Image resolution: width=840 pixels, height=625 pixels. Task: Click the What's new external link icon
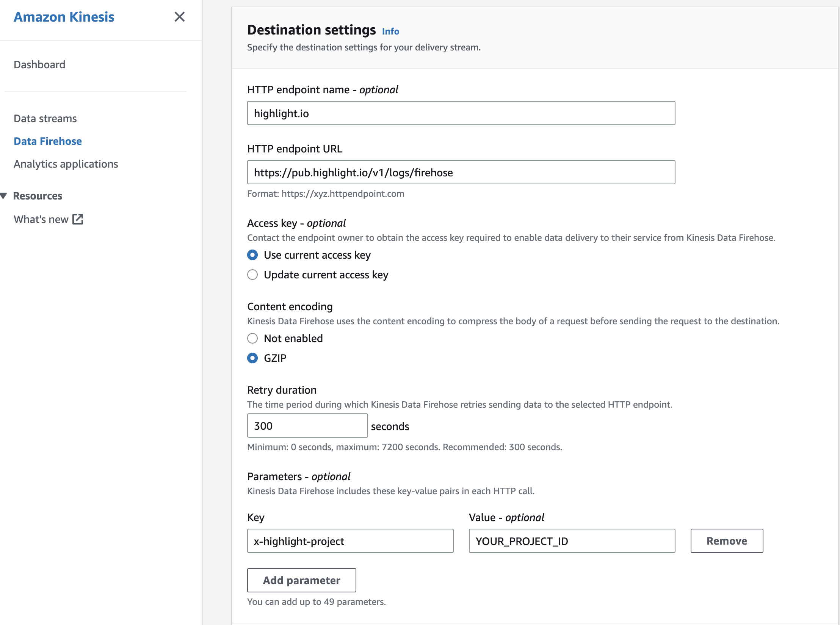(x=78, y=219)
